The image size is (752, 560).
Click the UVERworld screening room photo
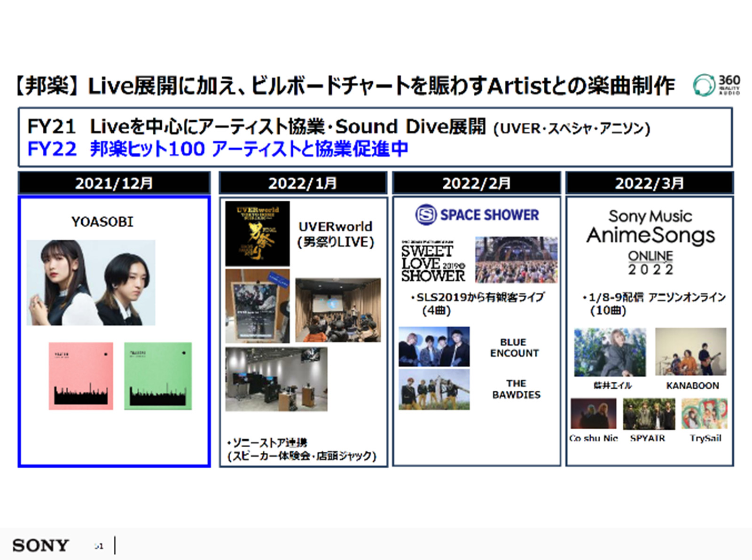tap(338, 310)
